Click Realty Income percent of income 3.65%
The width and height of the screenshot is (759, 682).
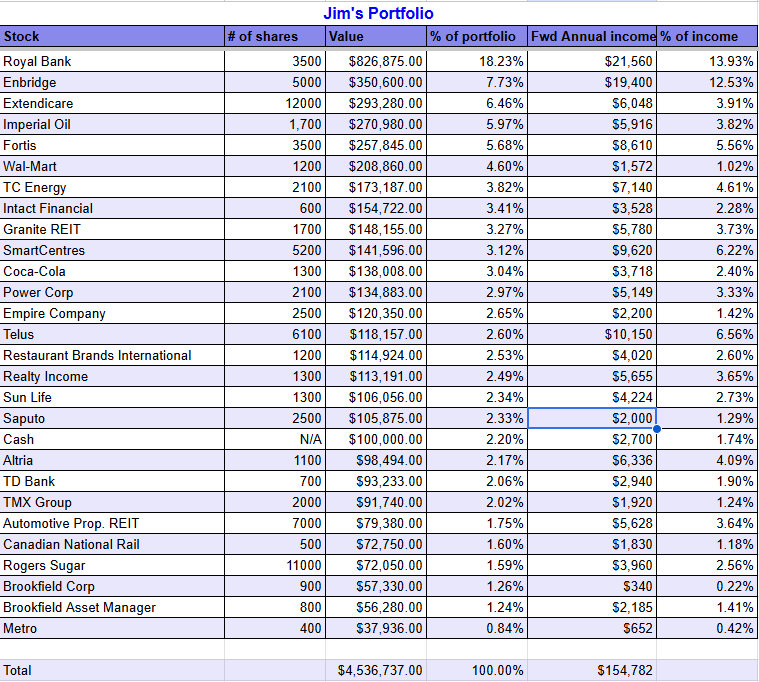click(x=707, y=376)
